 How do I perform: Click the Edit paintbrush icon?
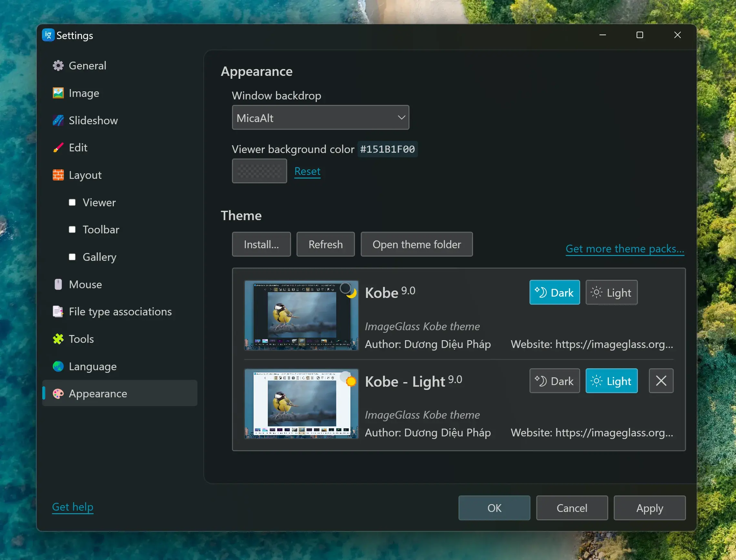point(58,148)
